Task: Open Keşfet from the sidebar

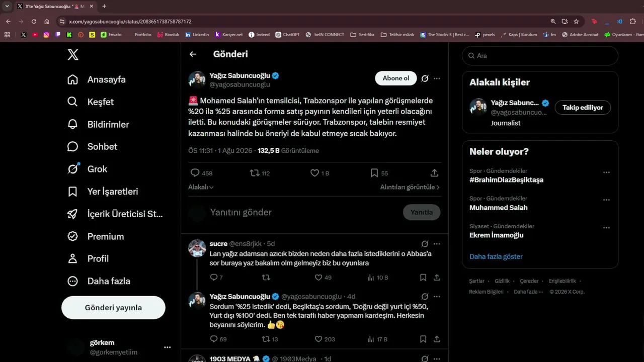Action: click(x=90, y=102)
